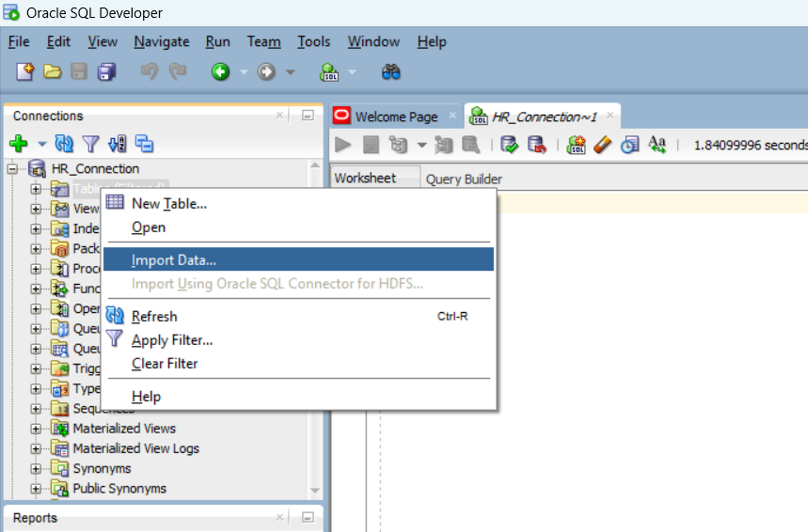This screenshot has width=808, height=532.
Task: Open SQL Worksheet toolbar icon
Action: coord(329,72)
